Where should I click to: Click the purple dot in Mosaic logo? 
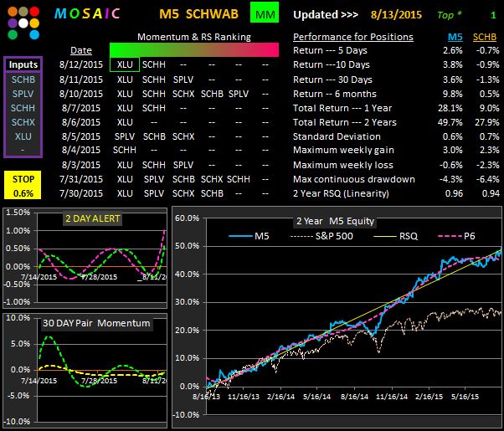pos(13,23)
